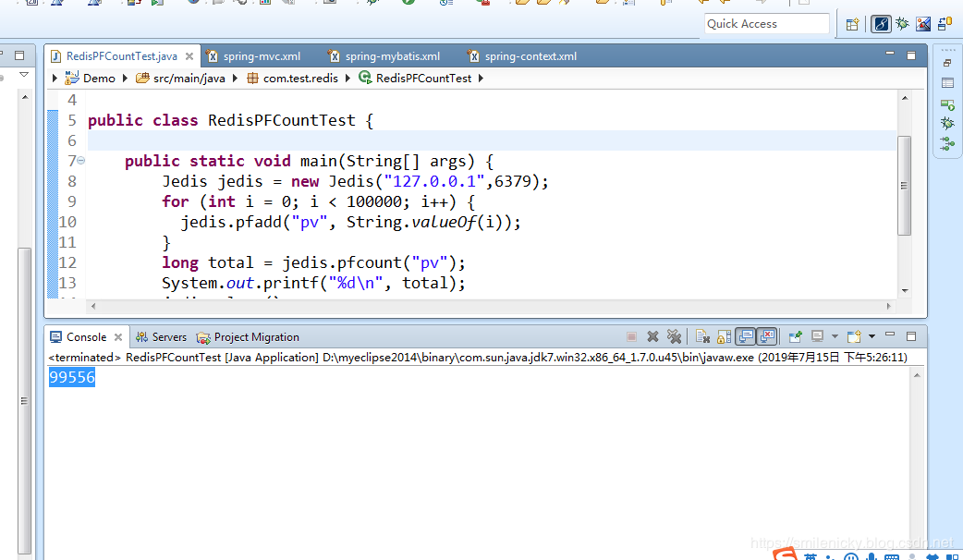Image resolution: width=963 pixels, height=560 pixels.
Task: Open the Open Console dropdown arrow
Action: tap(872, 336)
